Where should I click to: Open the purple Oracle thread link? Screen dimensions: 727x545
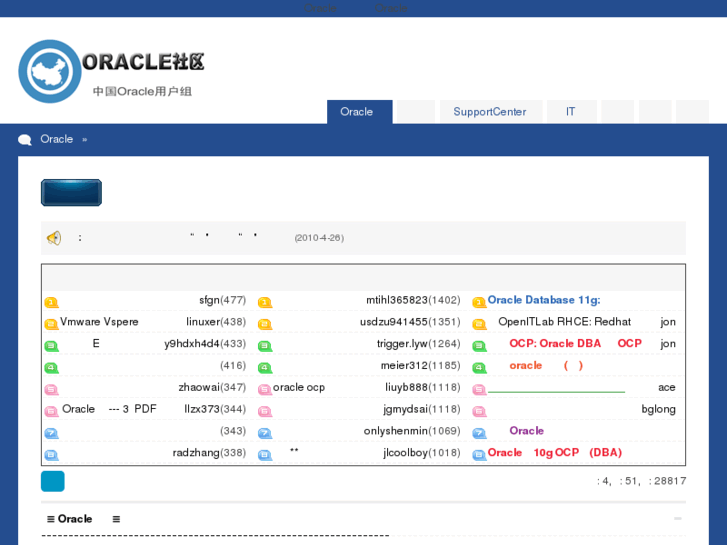pyautogui.click(x=526, y=431)
